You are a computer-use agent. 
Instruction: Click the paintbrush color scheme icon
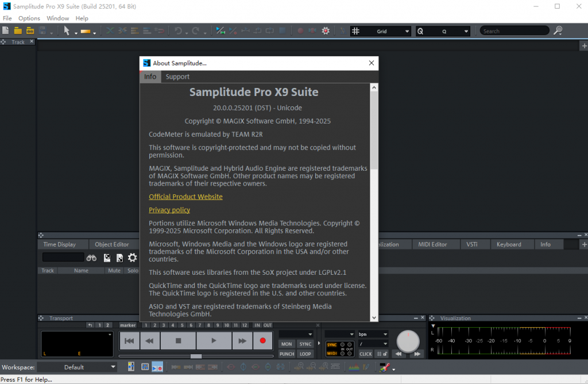[384, 367]
